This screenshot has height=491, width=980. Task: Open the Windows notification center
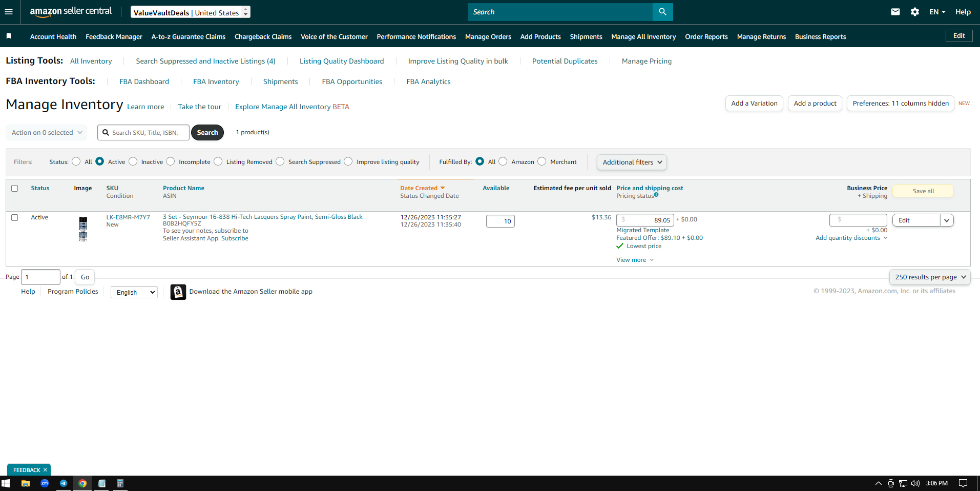[x=963, y=483]
